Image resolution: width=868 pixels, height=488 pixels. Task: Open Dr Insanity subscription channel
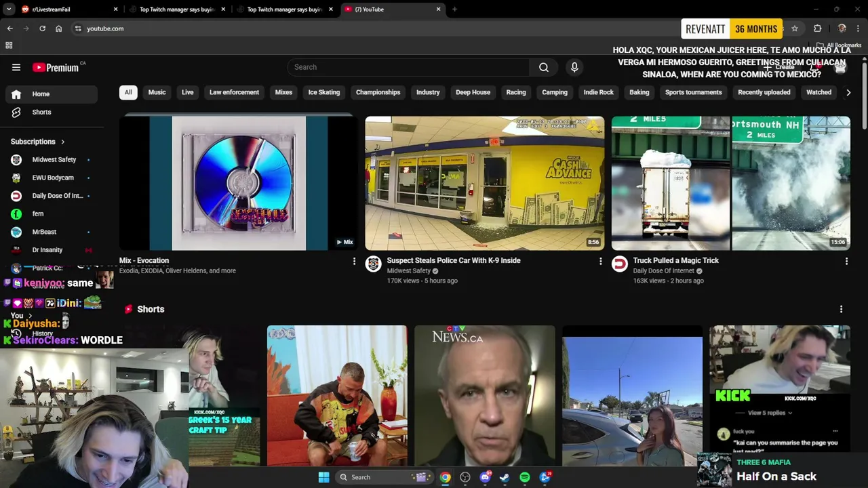52,250
